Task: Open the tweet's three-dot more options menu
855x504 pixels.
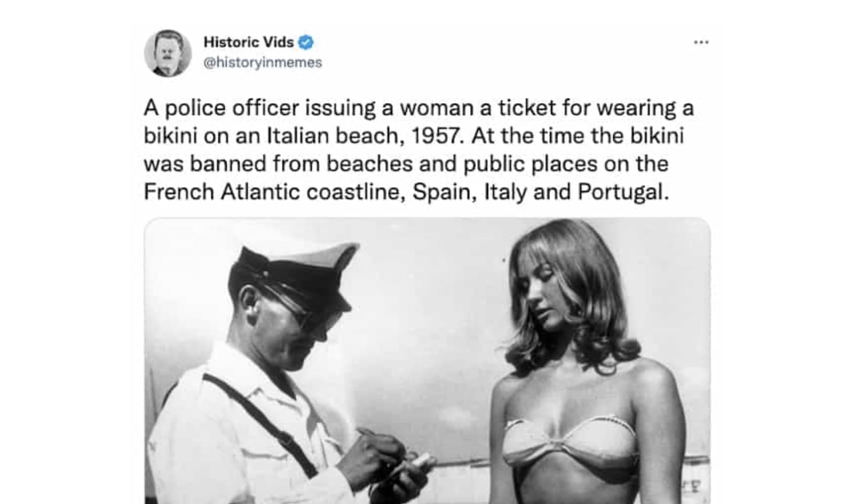Action: (701, 42)
